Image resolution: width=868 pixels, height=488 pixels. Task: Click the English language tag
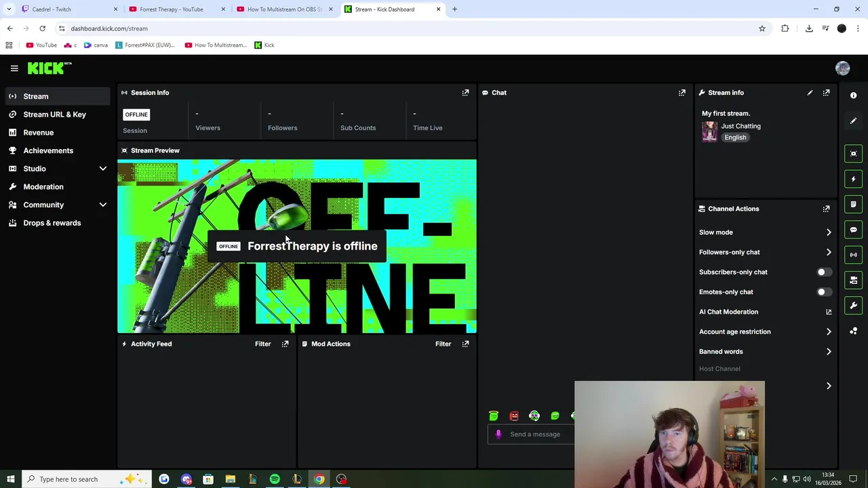coord(735,138)
